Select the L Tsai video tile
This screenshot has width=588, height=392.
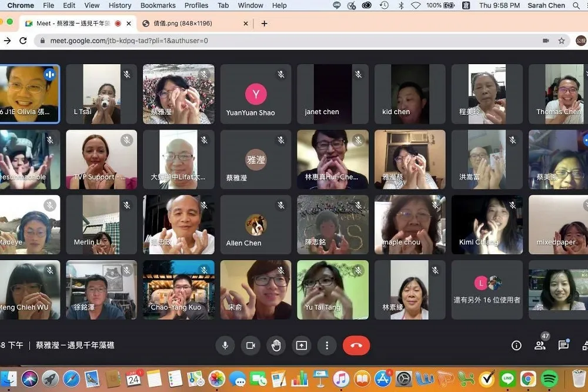point(101,94)
